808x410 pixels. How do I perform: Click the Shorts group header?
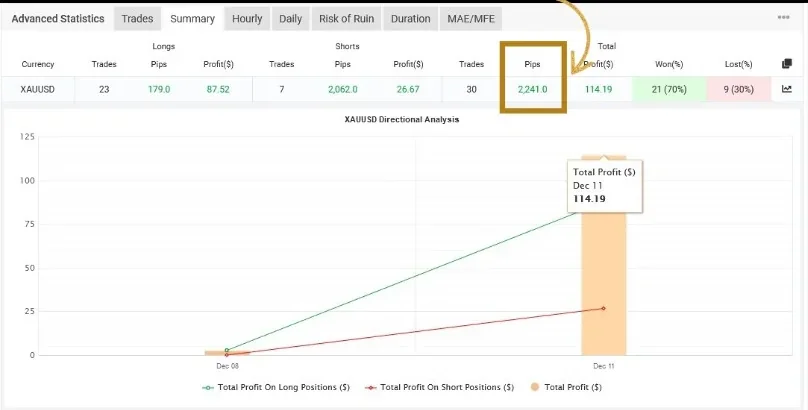[x=347, y=46]
